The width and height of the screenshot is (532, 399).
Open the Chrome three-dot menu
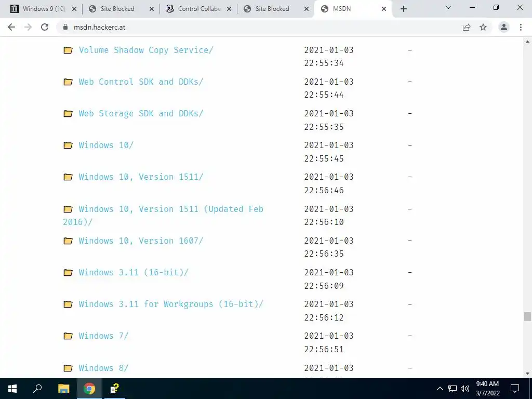click(x=521, y=27)
